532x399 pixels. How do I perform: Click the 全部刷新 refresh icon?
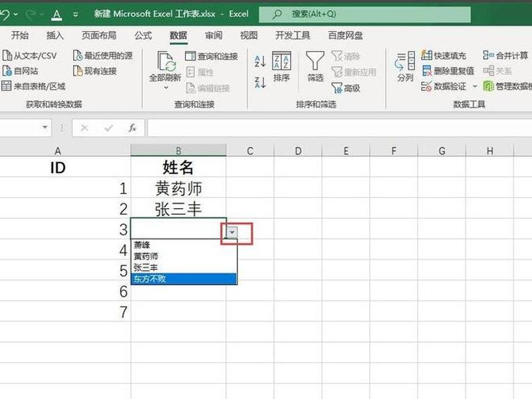point(166,62)
